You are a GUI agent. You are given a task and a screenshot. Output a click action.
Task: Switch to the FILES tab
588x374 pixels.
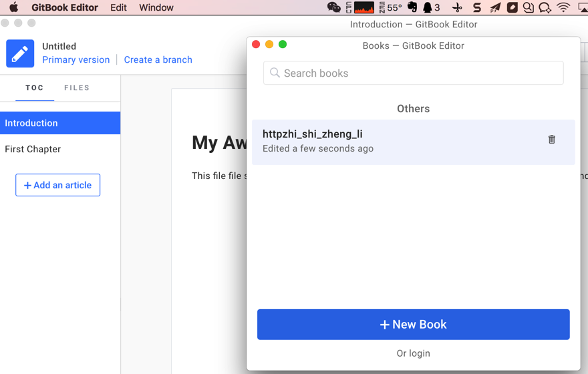77,87
